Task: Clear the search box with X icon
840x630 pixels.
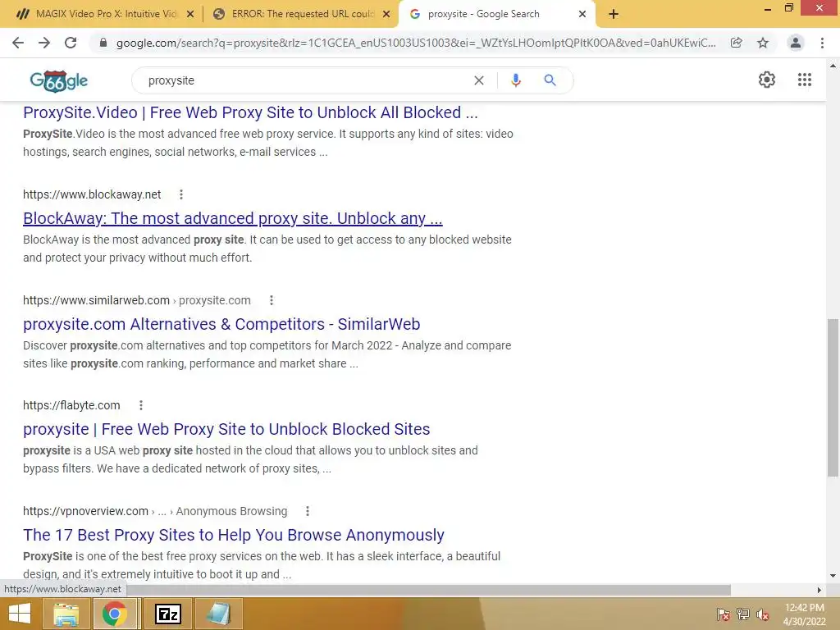Action: (479, 80)
